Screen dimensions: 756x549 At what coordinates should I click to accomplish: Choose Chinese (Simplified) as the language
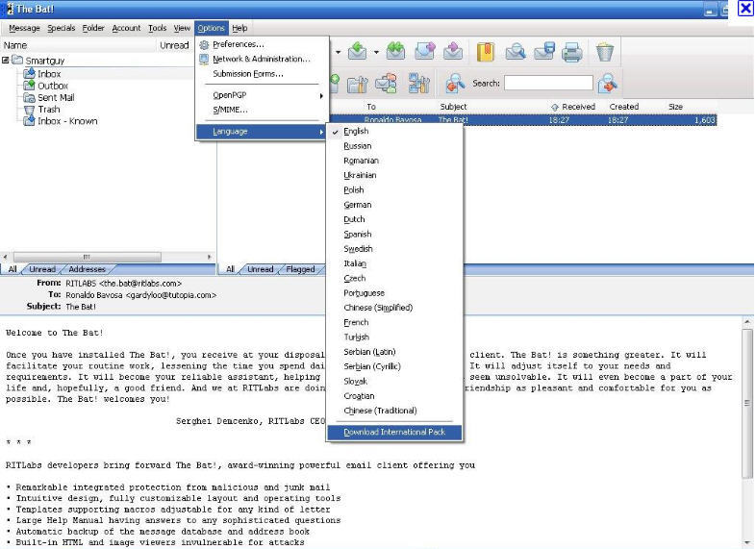tap(377, 308)
